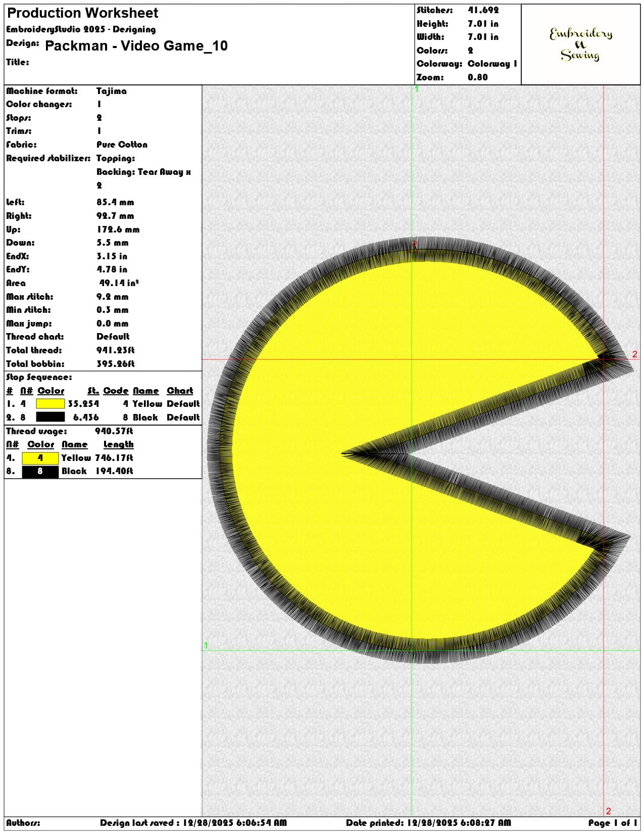644x834 pixels.
Task: Click the Max stitch value 9.2 mm
Action: tap(113, 297)
